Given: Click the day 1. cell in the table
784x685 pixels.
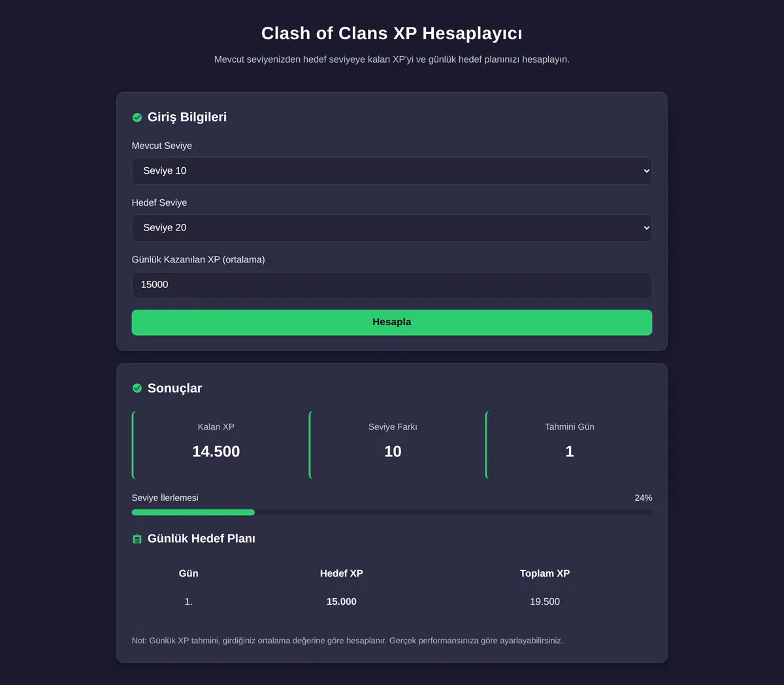Looking at the screenshot, I should (x=189, y=601).
